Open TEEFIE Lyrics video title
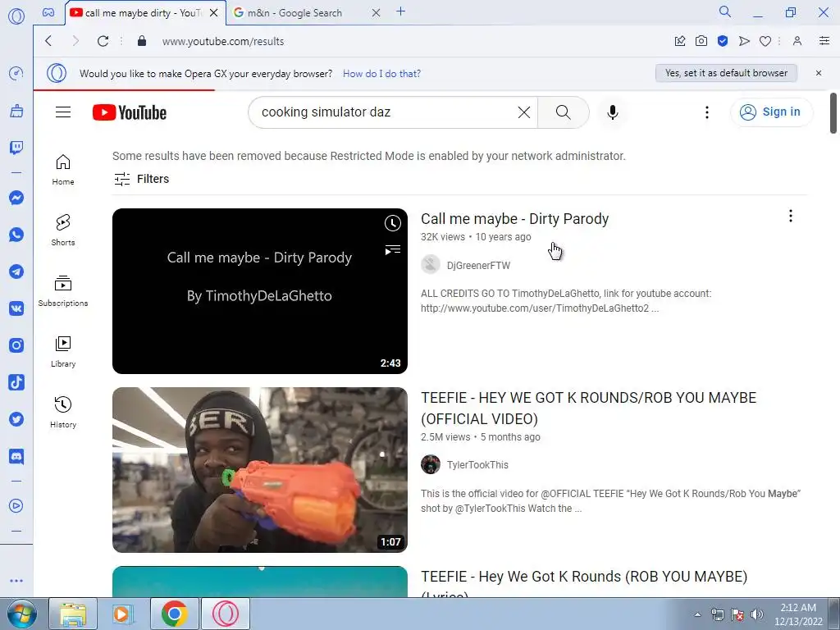The width and height of the screenshot is (840, 630). click(584, 582)
